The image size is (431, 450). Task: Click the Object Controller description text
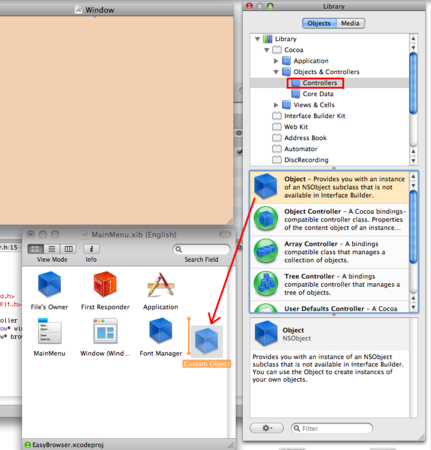345,219
